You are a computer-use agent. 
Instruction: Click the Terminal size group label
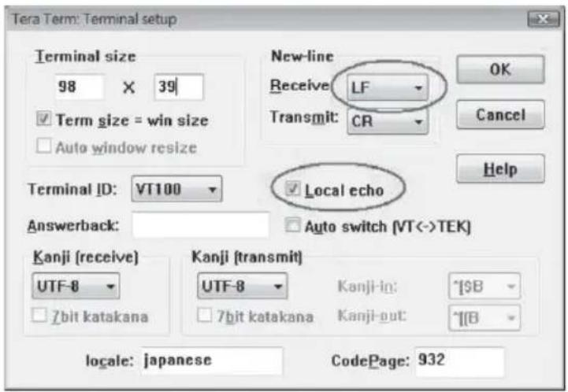(x=85, y=57)
